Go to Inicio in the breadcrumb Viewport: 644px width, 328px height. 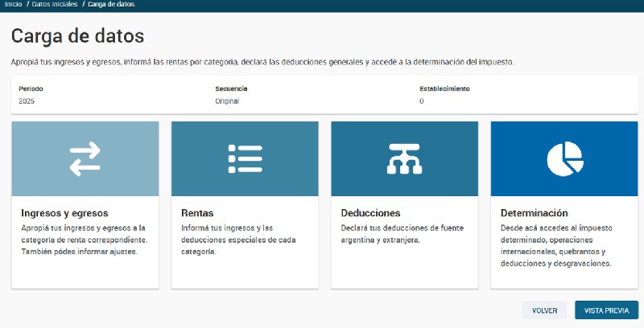(13, 4)
